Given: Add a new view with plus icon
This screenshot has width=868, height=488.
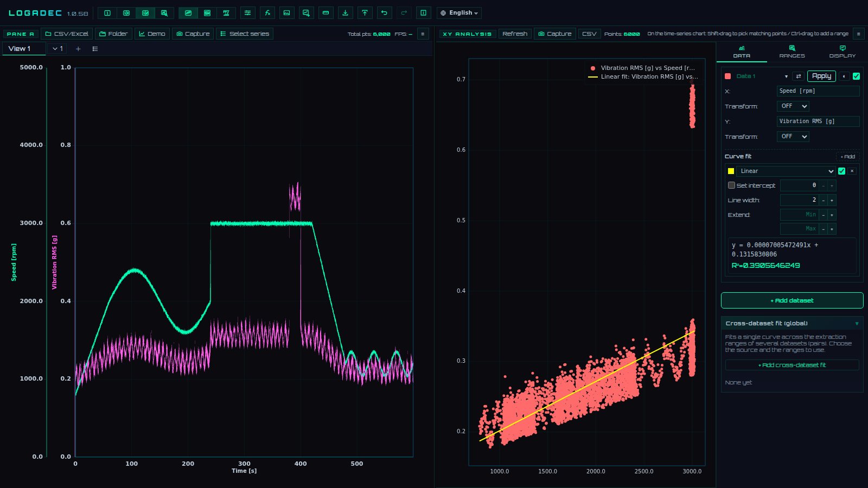Looking at the screenshot, I should click(x=78, y=49).
